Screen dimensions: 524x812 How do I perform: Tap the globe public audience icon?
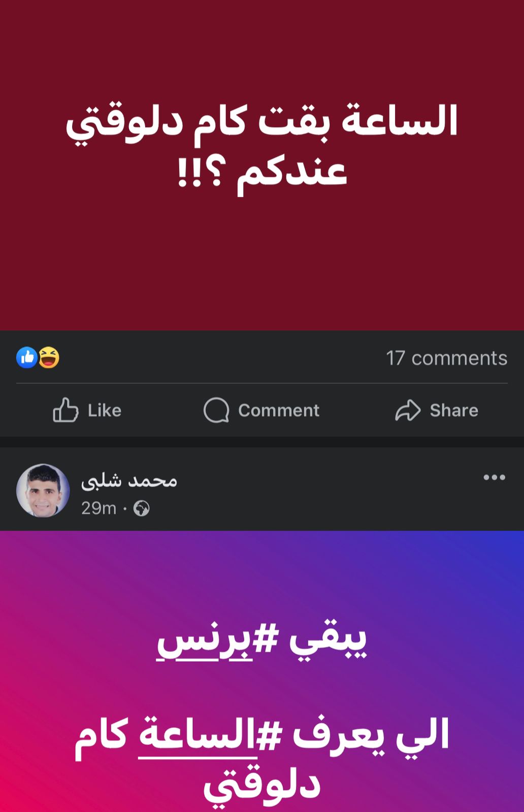pos(141,509)
